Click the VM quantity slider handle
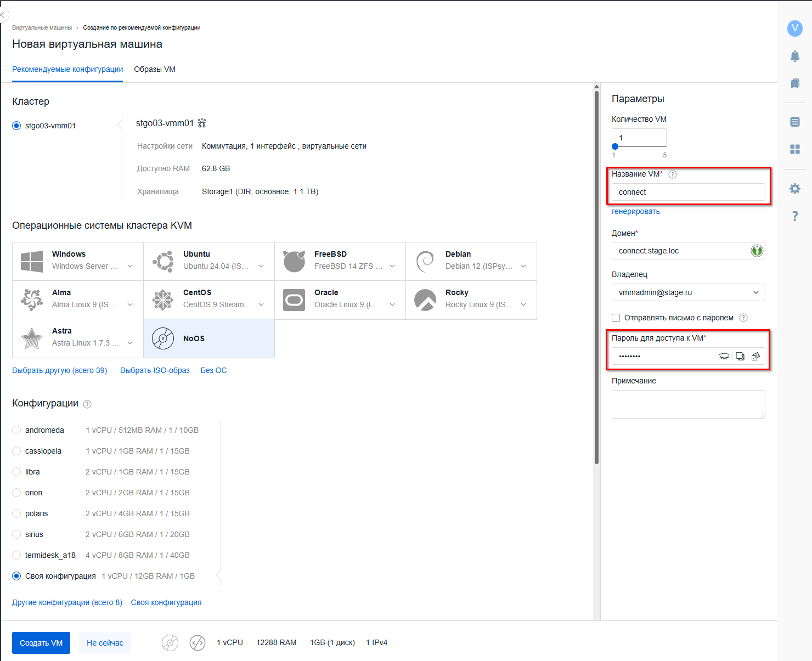Image resolution: width=812 pixels, height=661 pixels. pos(615,146)
